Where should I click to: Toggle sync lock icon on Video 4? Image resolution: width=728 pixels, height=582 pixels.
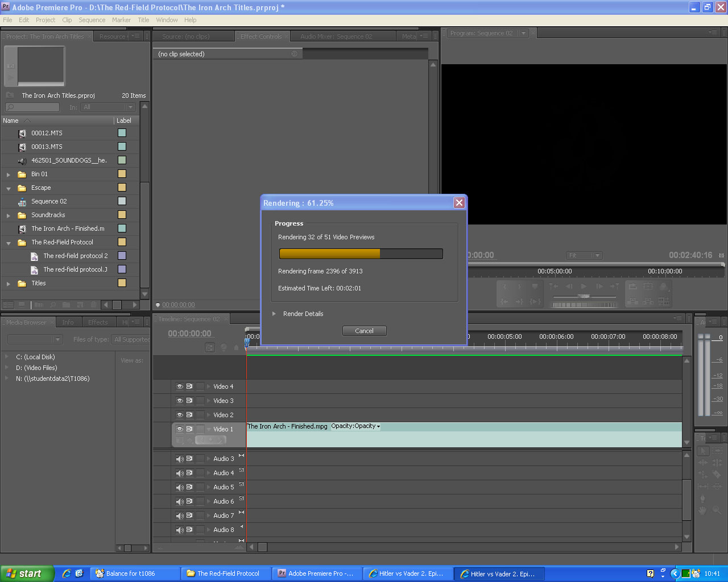pyautogui.click(x=189, y=386)
